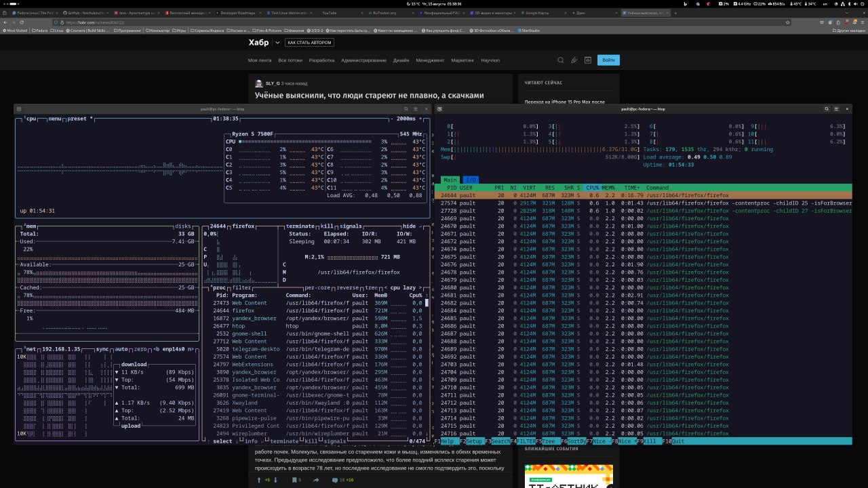
Task: Click the SLY_G author avatar on the article
Action: coord(259,83)
